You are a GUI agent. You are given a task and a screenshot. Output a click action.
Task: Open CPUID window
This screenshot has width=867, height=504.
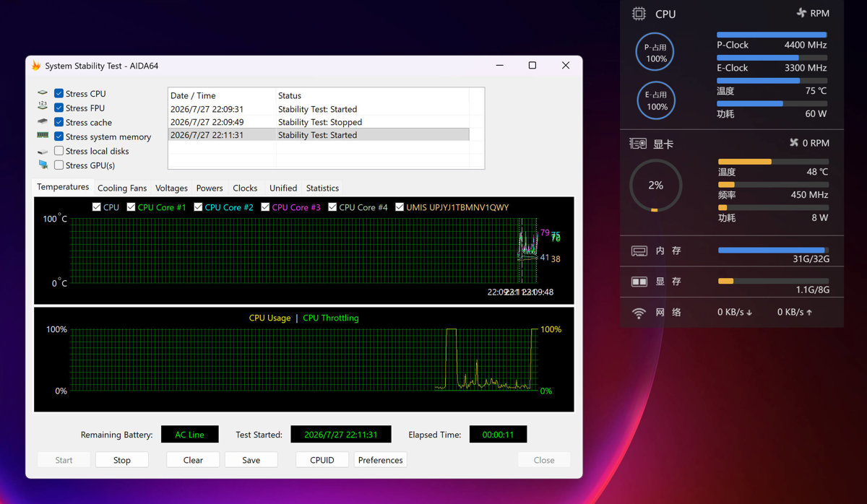[x=322, y=460]
